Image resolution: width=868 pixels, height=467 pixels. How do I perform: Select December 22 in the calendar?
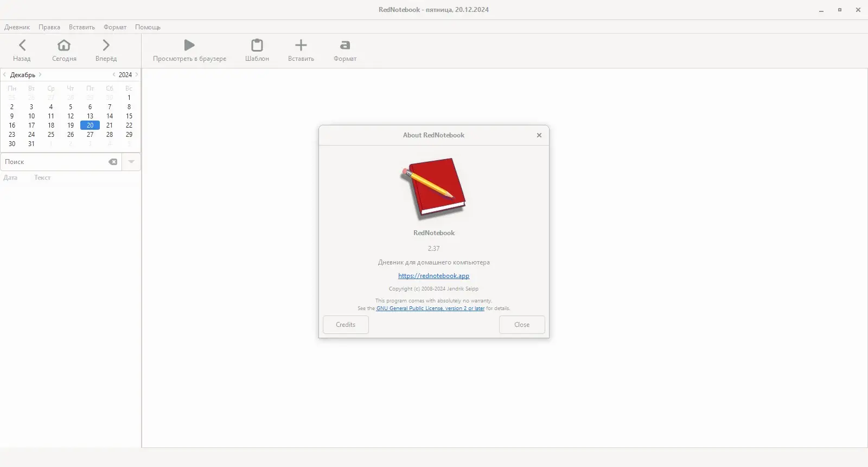click(x=129, y=125)
